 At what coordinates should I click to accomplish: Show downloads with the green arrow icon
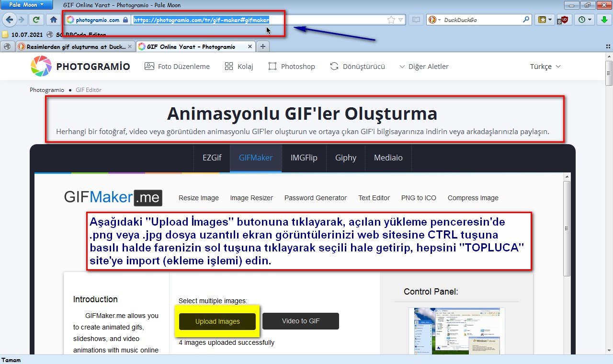click(604, 20)
